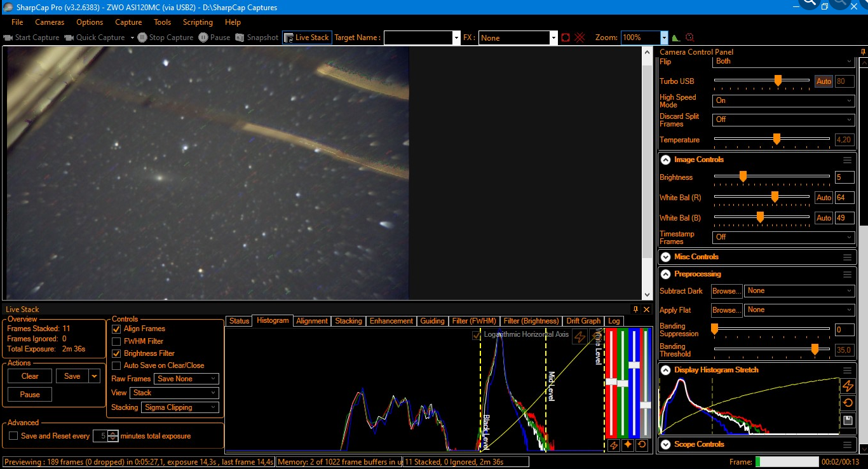Viewport: 868px width, 469px height.
Task: Toggle White Bal (R) Auto button
Action: coord(824,198)
